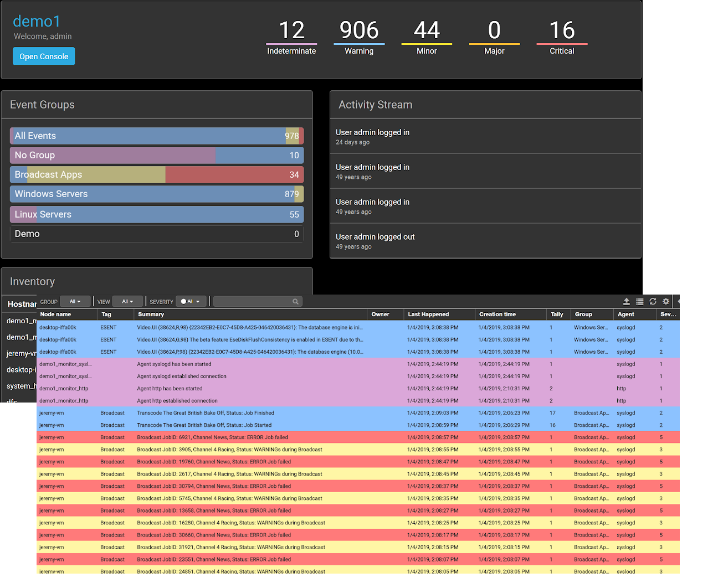This screenshot has height=588, width=718.
Task: Select 'Status: Job Finished' transcode event row
Action: tap(358, 412)
